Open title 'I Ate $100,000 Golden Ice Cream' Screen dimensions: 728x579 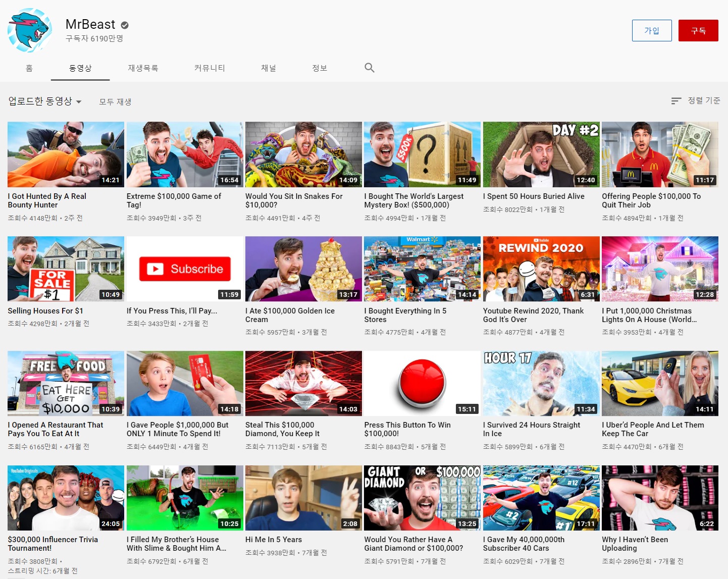(x=290, y=315)
